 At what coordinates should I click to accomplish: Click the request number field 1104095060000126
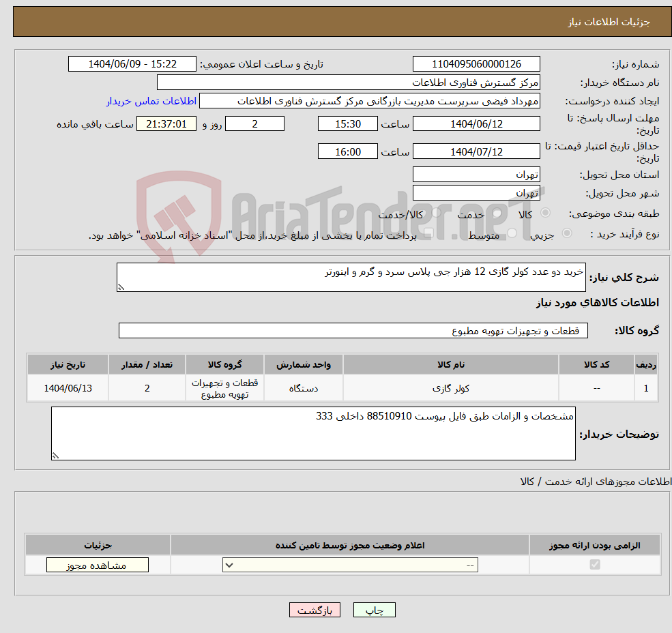(476, 64)
